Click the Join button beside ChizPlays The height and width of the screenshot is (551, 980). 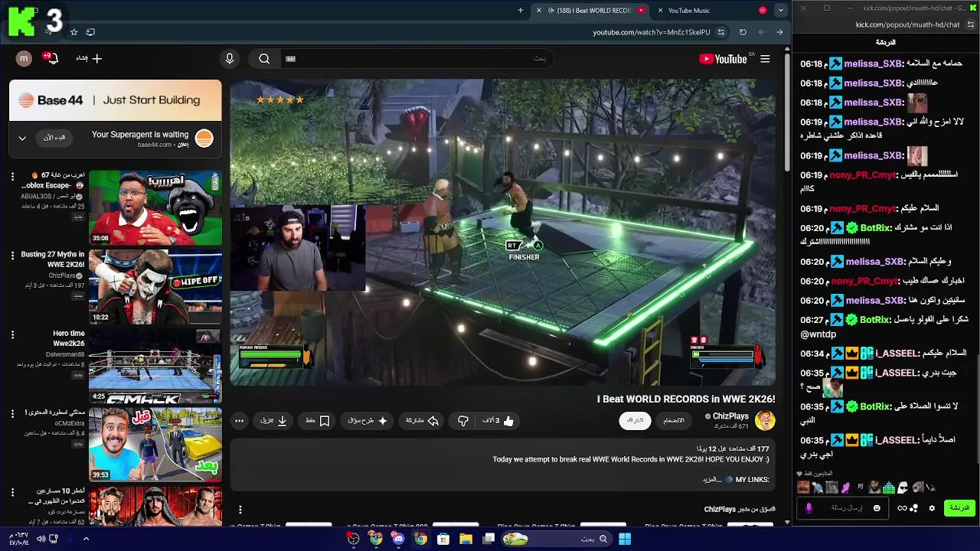(x=674, y=420)
